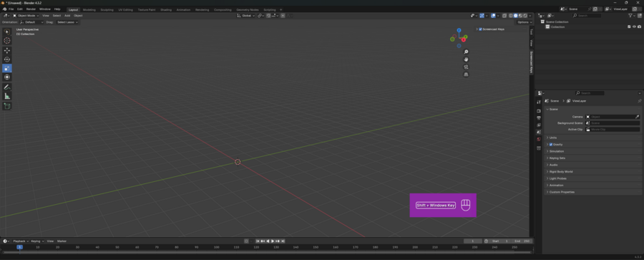The width and height of the screenshot is (644, 260).
Task: Open the Tool properties tab icon
Action: click(539, 102)
